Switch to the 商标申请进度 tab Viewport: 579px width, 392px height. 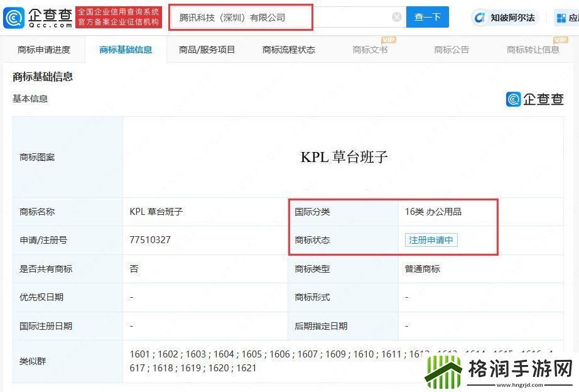[x=44, y=50]
